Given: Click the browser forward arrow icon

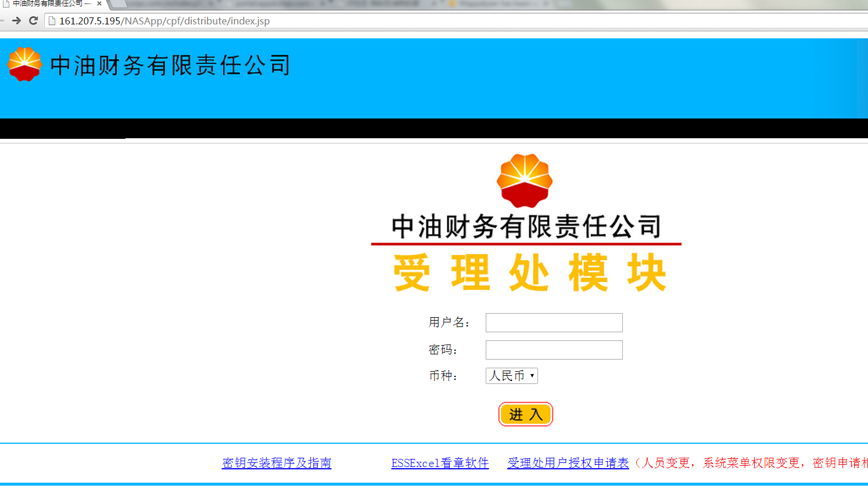Looking at the screenshot, I should pos(16,21).
